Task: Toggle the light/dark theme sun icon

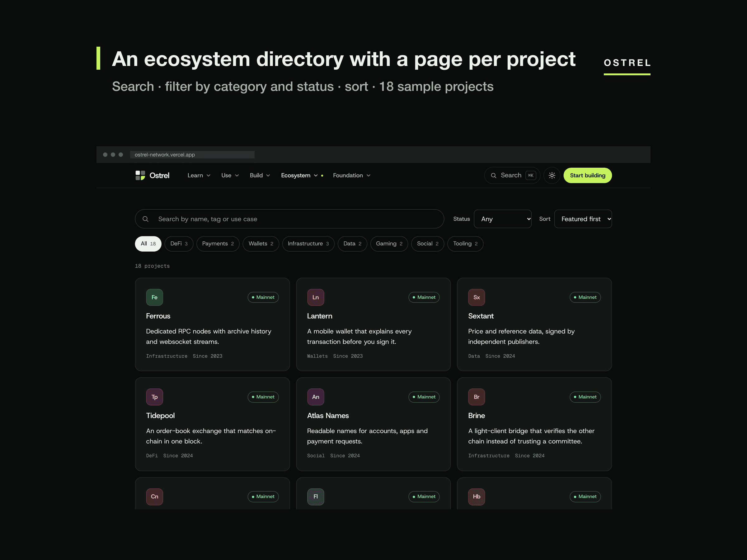Action: [x=552, y=175]
